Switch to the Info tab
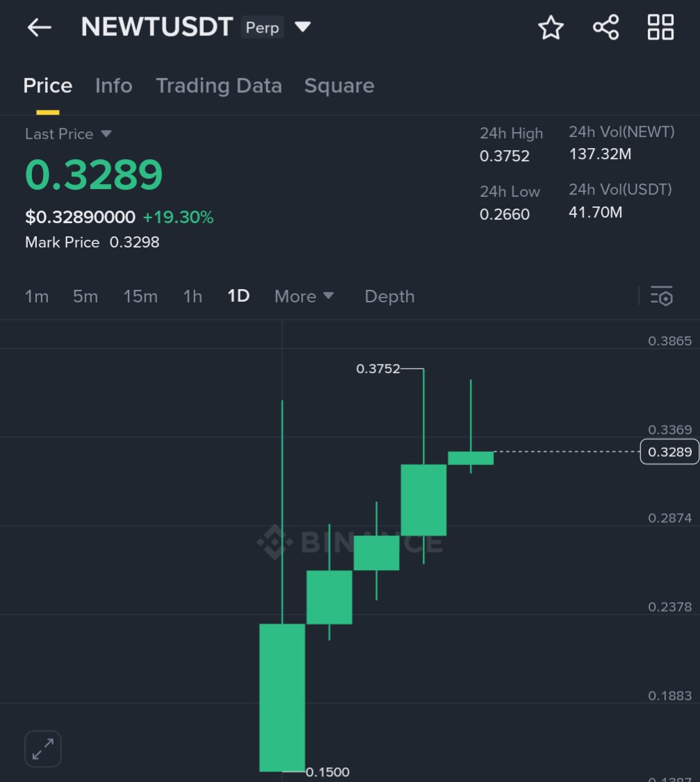Image resolution: width=700 pixels, height=782 pixels. 114,85
